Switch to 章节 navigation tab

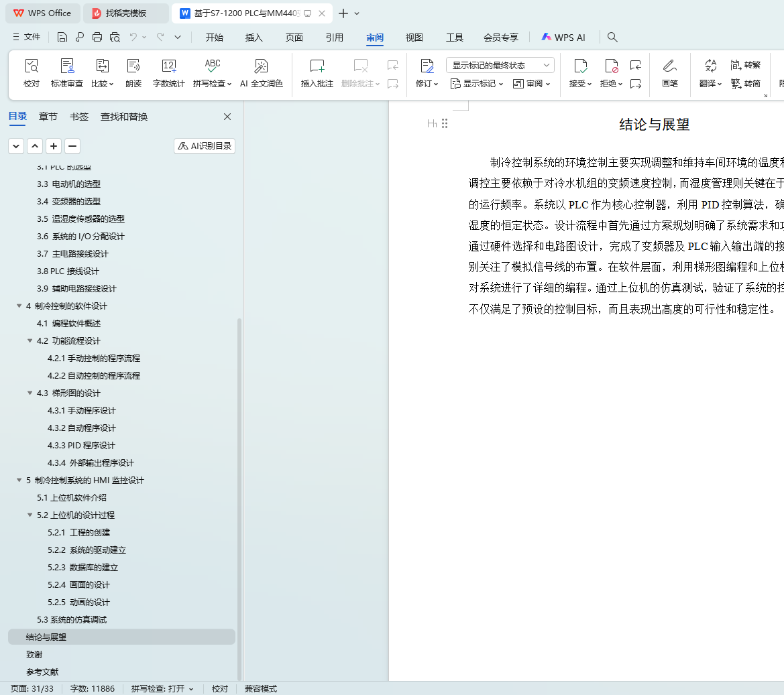pyautogui.click(x=48, y=117)
